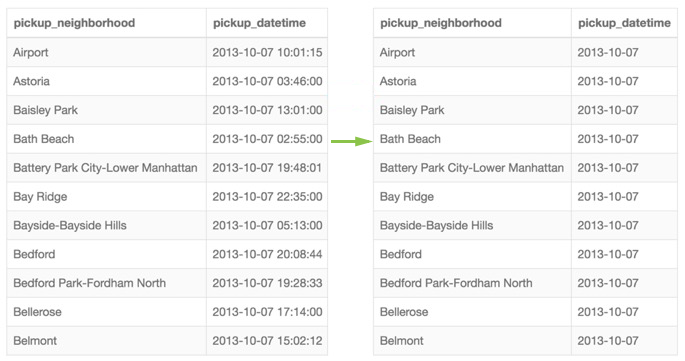Click the pickup_datetime header in right table

(x=624, y=23)
